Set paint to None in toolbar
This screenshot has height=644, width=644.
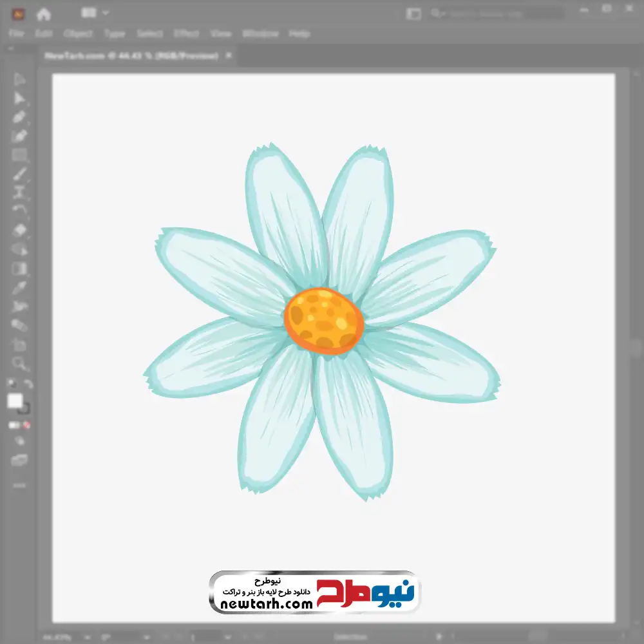(28, 426)
